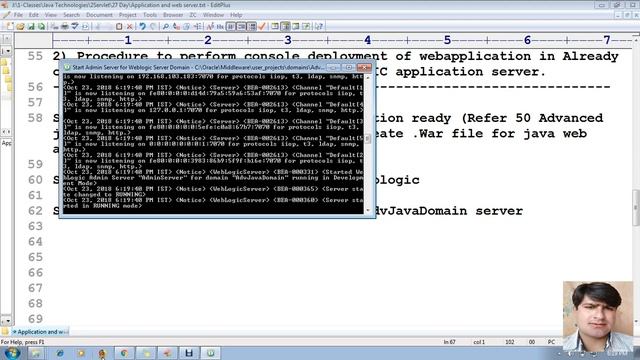The image size is (640, 360).
Task: Open the Window menu
Action: pyautogui.click(x=213, y=15)
